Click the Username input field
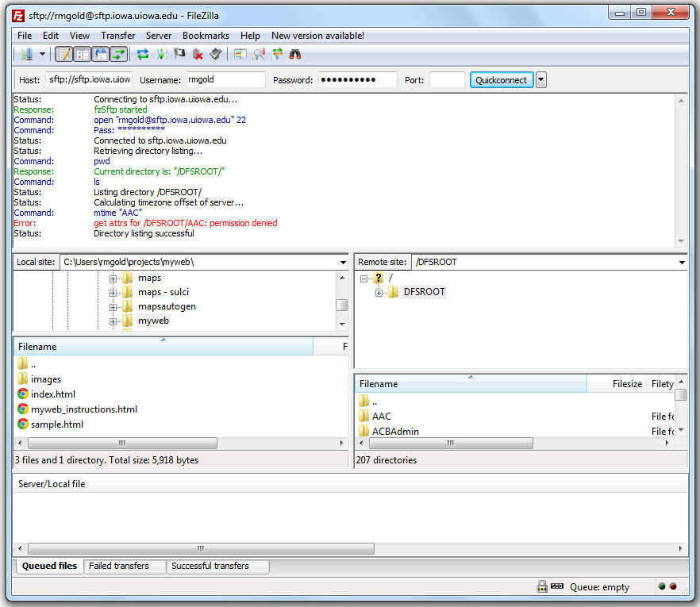This screenshot has width=700, height=607. [x=225, y=80]
